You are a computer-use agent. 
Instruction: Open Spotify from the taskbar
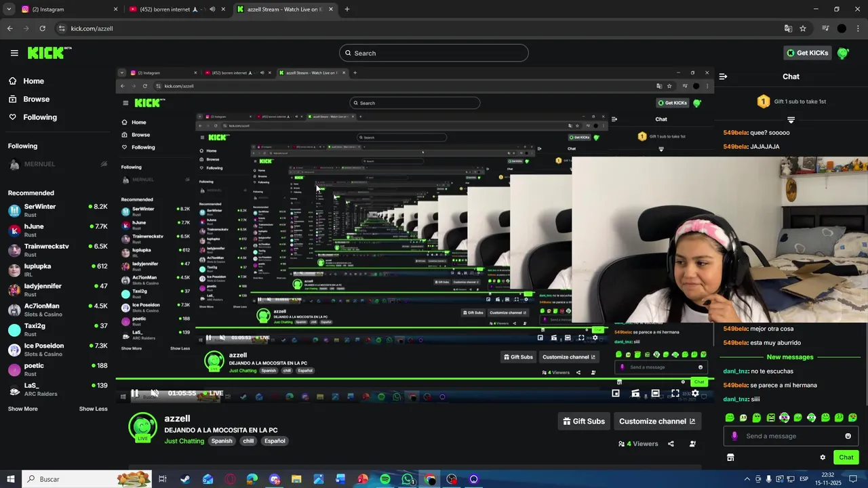pos(385,479)
